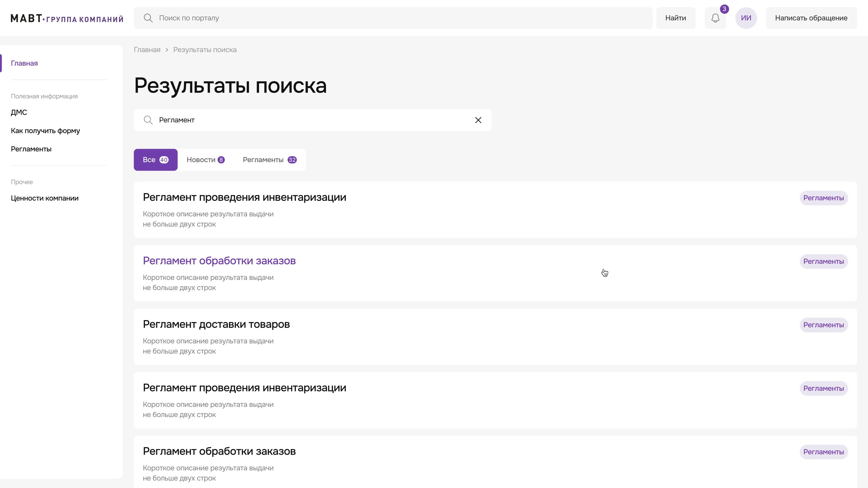Focus the Регламент search input
The height and width of the screenshot is (488, 868).
(312, 120)
